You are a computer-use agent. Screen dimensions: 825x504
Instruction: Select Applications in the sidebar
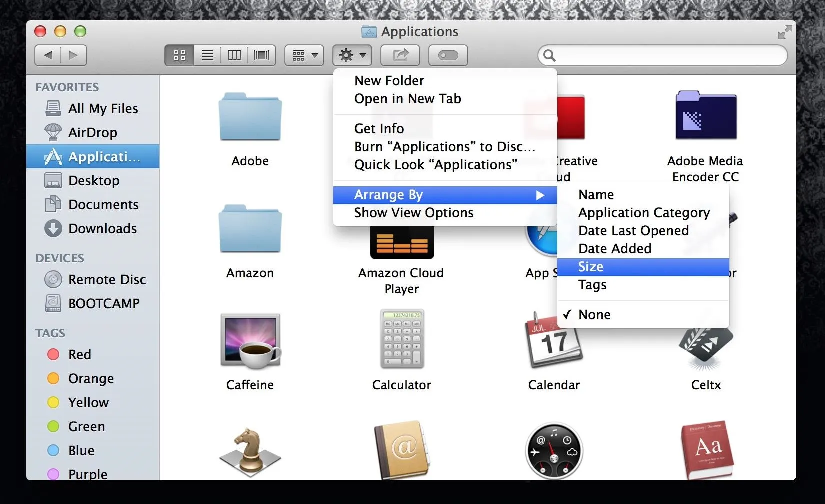(x=92, y=156)
